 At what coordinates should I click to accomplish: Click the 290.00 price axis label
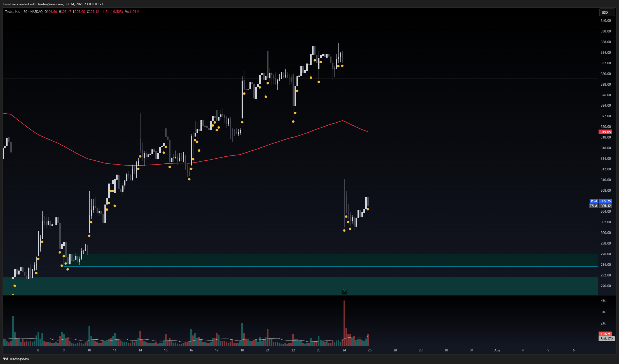(606, 286)
